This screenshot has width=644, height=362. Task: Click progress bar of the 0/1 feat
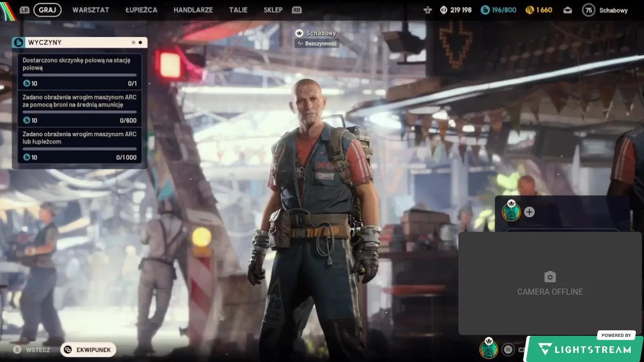click(79, 75)
